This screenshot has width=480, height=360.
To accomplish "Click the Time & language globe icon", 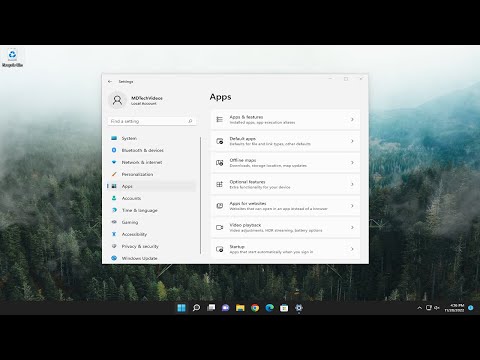I will click(x=114, y=210).
